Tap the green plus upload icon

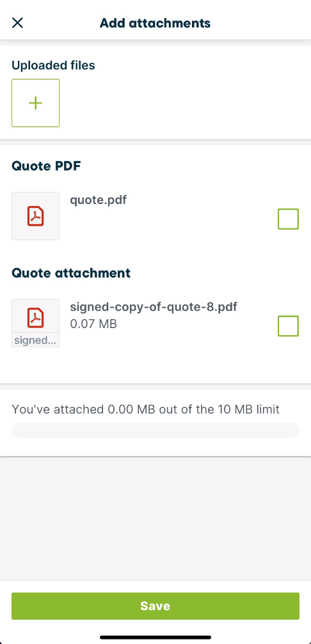(36, 103)
